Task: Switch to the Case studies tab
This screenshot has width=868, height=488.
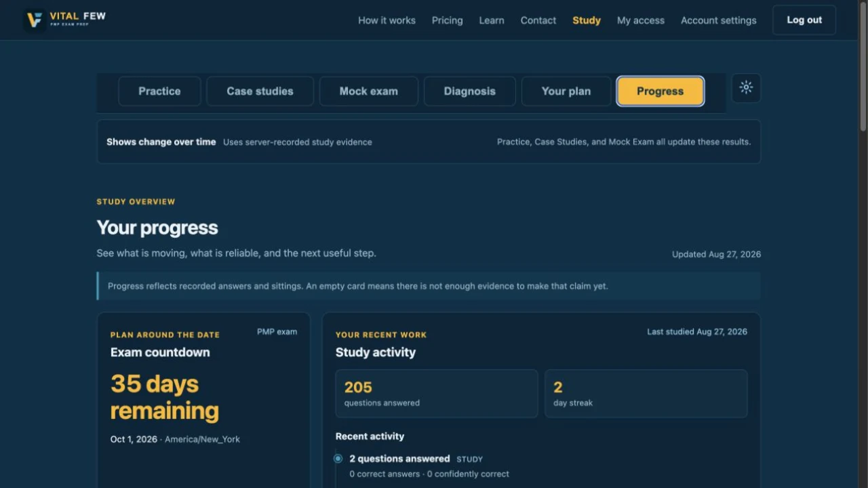Action: pos(260,91)
